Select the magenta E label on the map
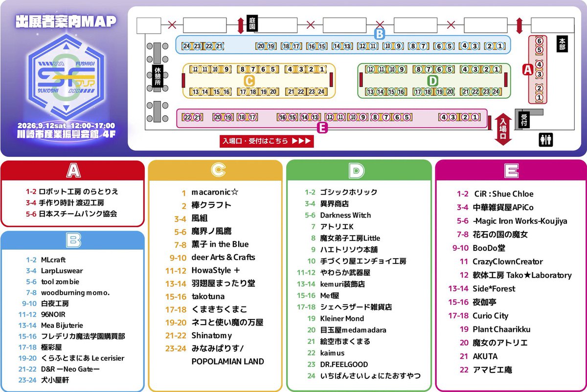Screen dimensions: 587x392 [x=321, y=129]
